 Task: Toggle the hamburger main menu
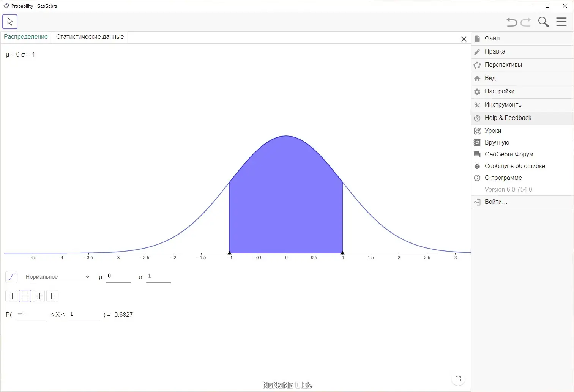click(561, 22)
